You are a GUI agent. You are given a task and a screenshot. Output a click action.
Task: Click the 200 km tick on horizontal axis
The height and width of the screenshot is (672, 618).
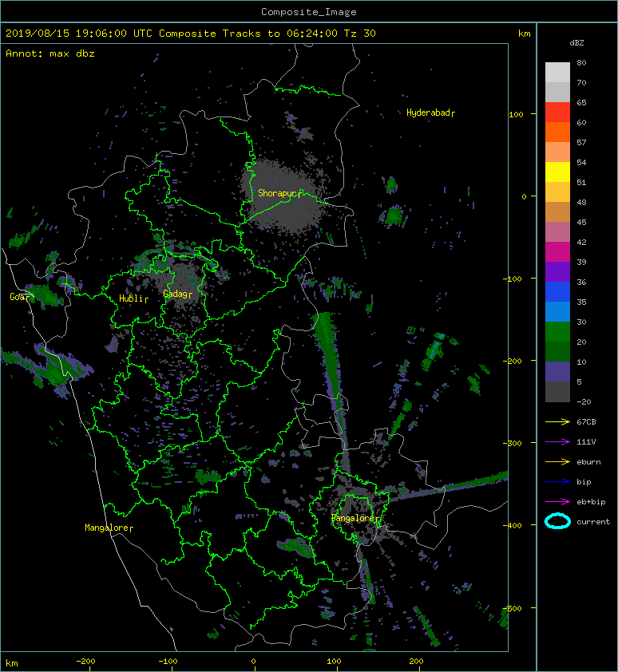pyautogui.click(x=416, y=662)
